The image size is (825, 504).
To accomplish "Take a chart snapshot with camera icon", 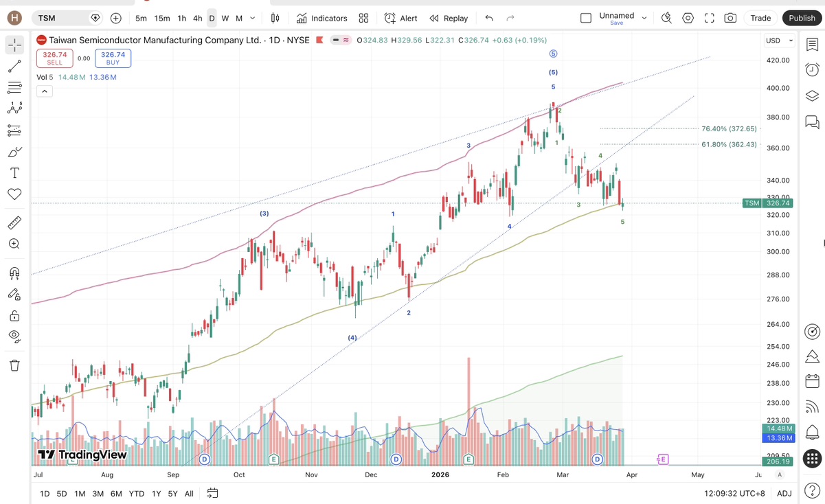I will click(x=730, y=18).
